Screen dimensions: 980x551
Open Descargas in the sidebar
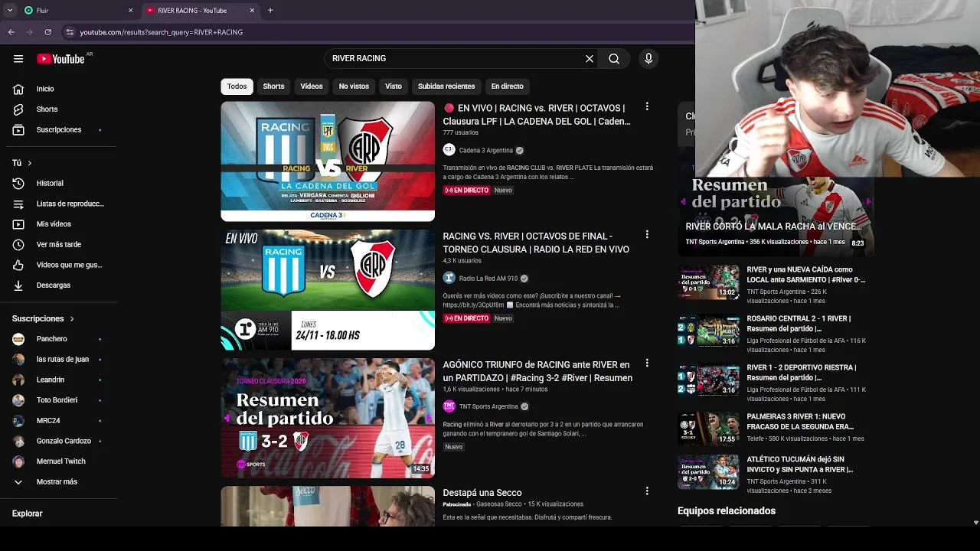(x=54, y=285)
